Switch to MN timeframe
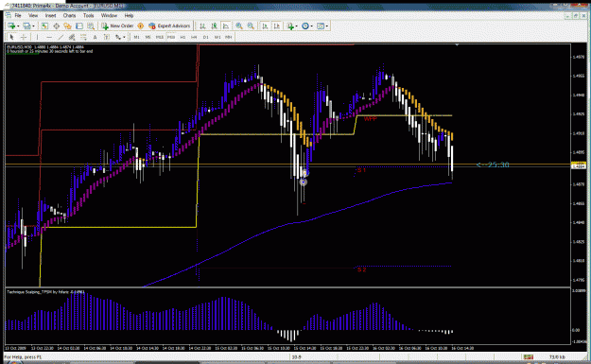The width and height of the screenshot is (591, 364). tap(229, 37)
